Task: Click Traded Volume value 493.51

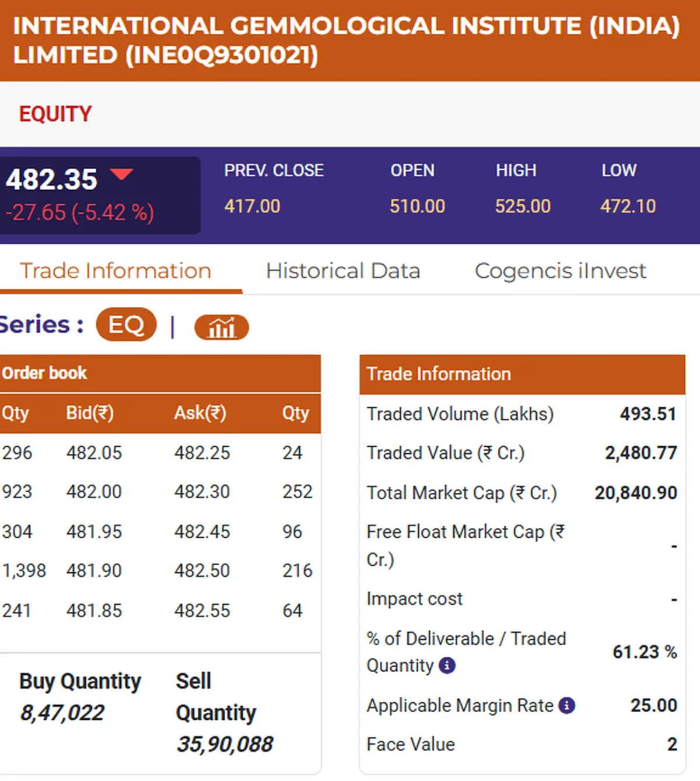Action: click(648, 415)
